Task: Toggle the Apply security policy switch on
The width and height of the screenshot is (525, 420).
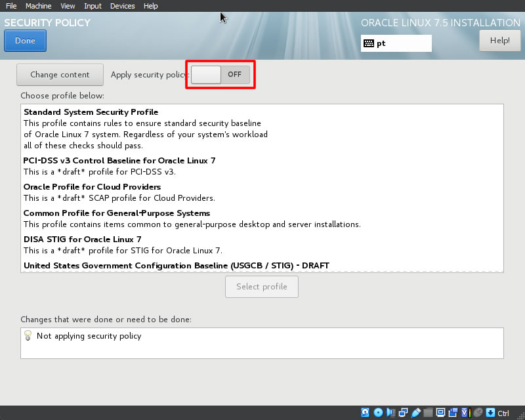Action: (220, 74)
